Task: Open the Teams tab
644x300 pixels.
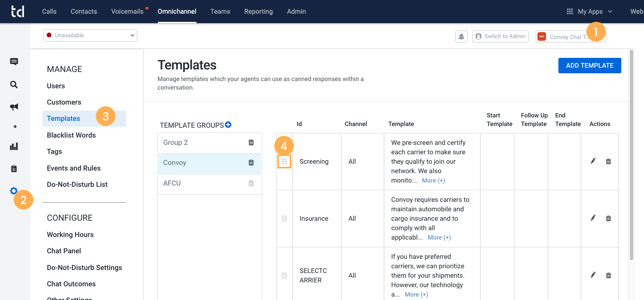Action: (220, 12)
